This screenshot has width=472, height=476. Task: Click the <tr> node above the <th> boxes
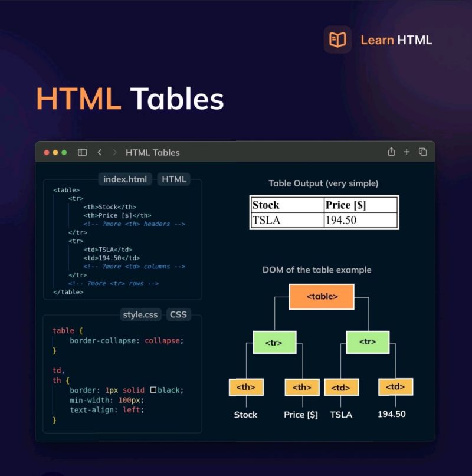click(x=274, y=343)
